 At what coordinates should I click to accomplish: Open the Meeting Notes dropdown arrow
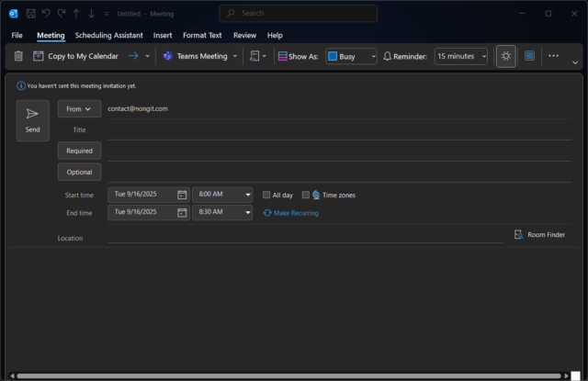coord(265,56)
